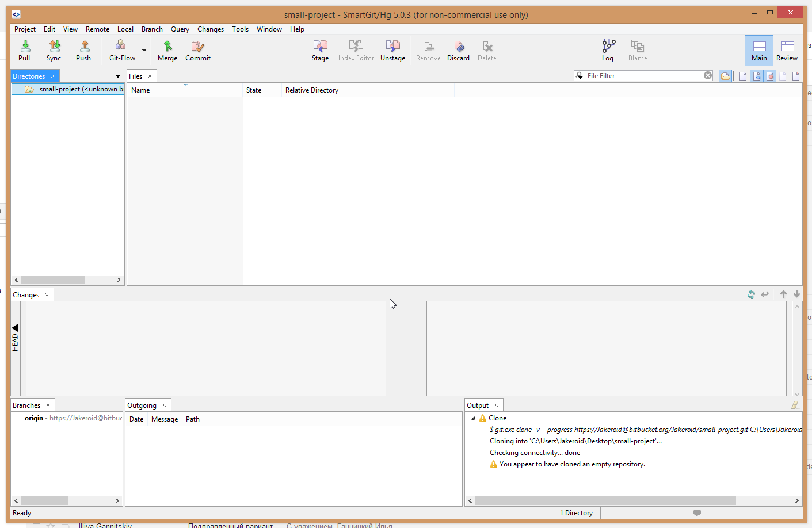Clear the Output panel, broom icon
The image size is (812, 528).
(x=795, y=405)
